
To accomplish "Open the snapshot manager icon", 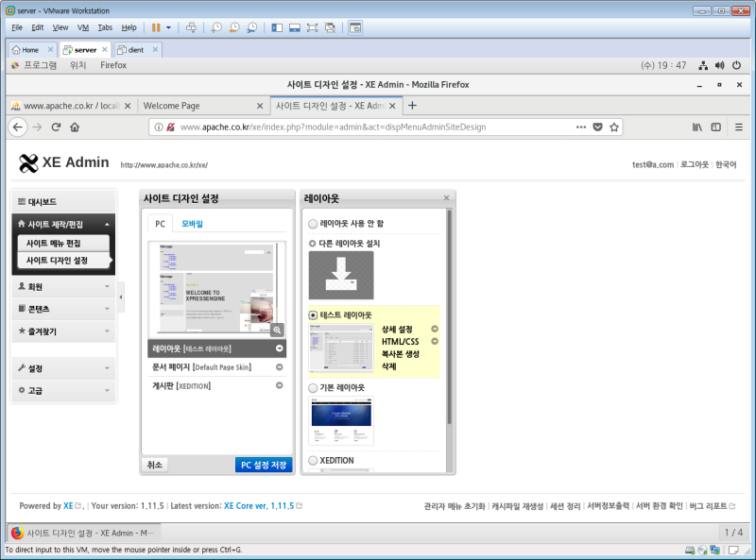I will (251, 28).
